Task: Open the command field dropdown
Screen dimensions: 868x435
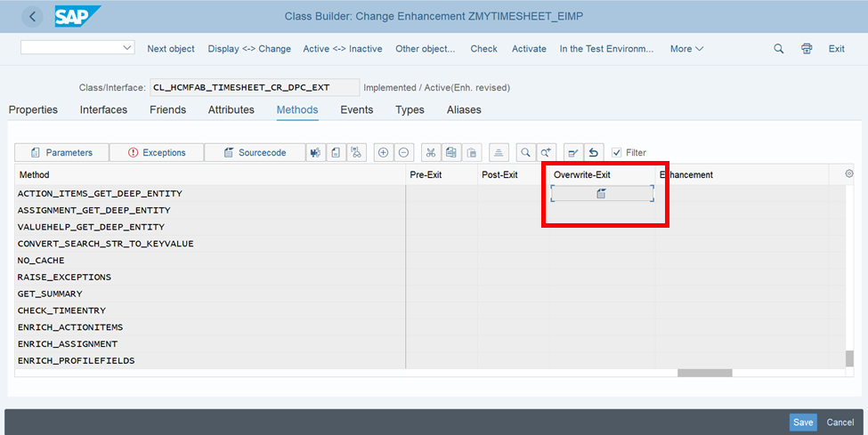Action: point(127,48)
